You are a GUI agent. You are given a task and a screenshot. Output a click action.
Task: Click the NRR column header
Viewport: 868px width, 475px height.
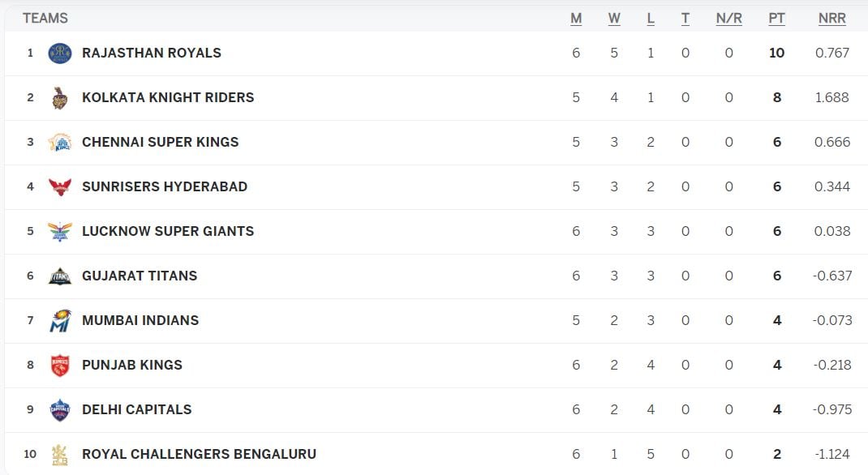[x=832, y=19]
